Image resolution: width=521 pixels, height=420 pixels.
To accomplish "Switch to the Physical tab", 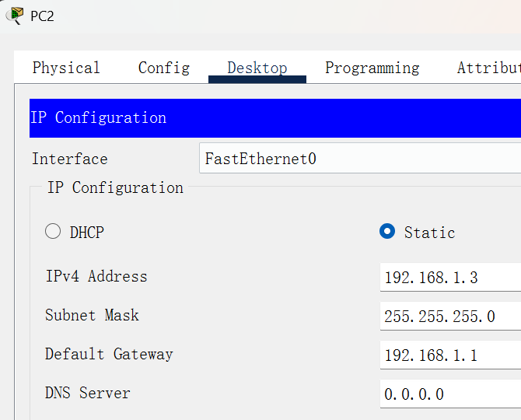I will coord(66,68).
